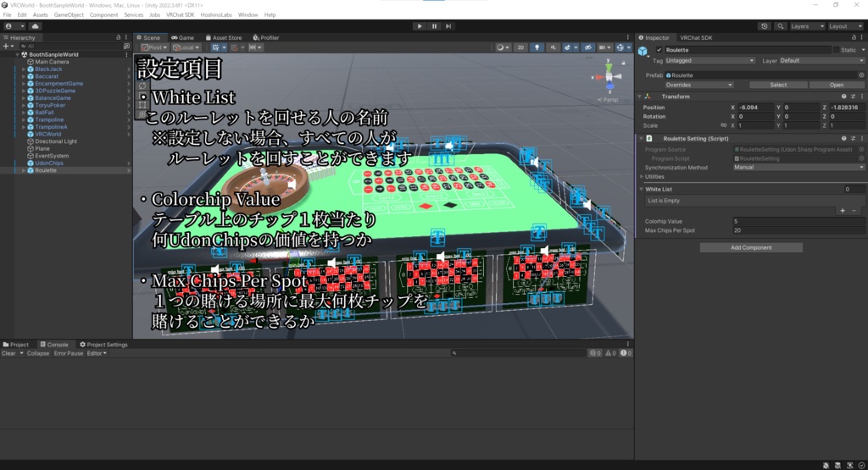
Task: Toggle the Roulette active checkbox in Inspector
Action: [659, 50]
